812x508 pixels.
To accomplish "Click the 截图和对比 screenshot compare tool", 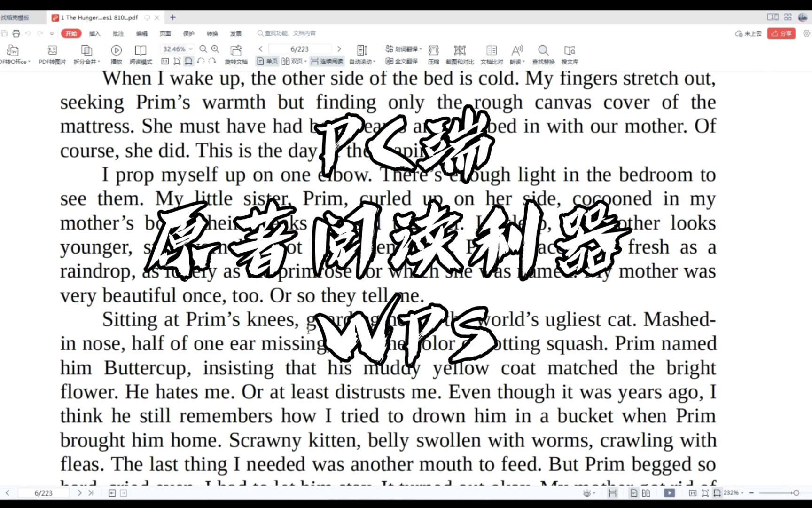I will click(x=460, y=55).
